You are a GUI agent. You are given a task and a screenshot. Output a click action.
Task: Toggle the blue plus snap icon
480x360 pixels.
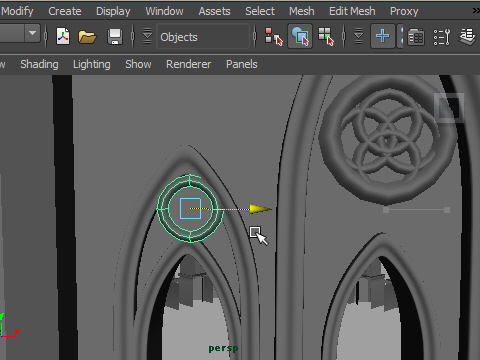click(383, 36)
